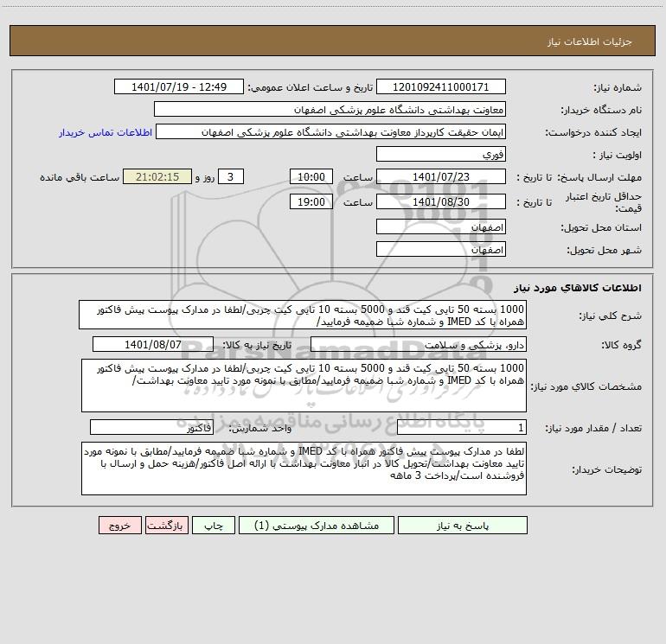The image size is (666, 644).
Task: Click the شهر محل تحویل field
Action: 441,249
